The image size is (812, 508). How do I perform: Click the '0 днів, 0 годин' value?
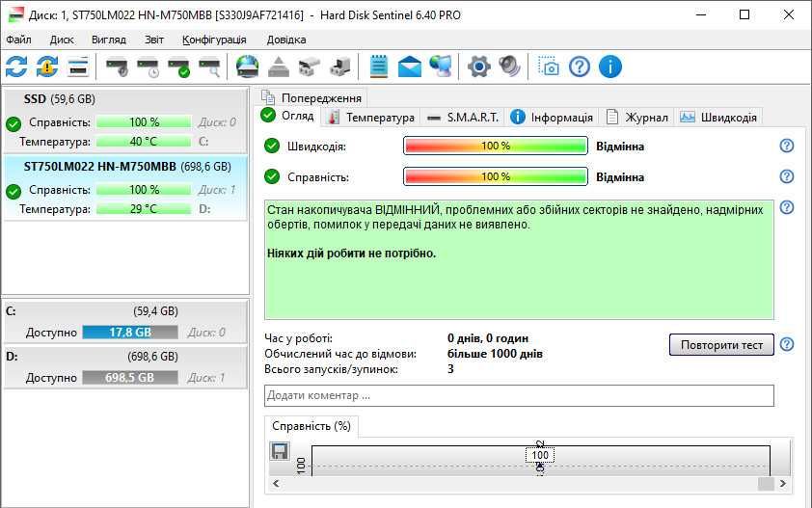(x=488, y=338)
